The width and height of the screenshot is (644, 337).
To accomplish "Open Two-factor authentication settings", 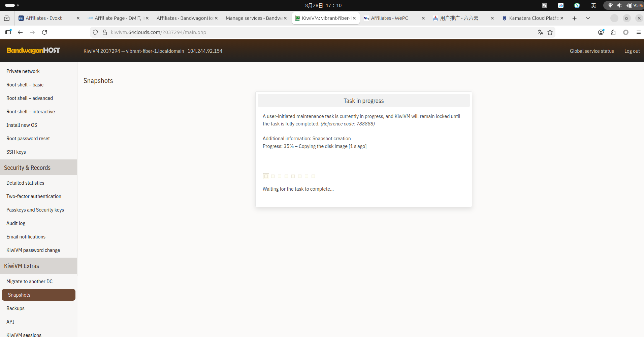I will [34, 196].
